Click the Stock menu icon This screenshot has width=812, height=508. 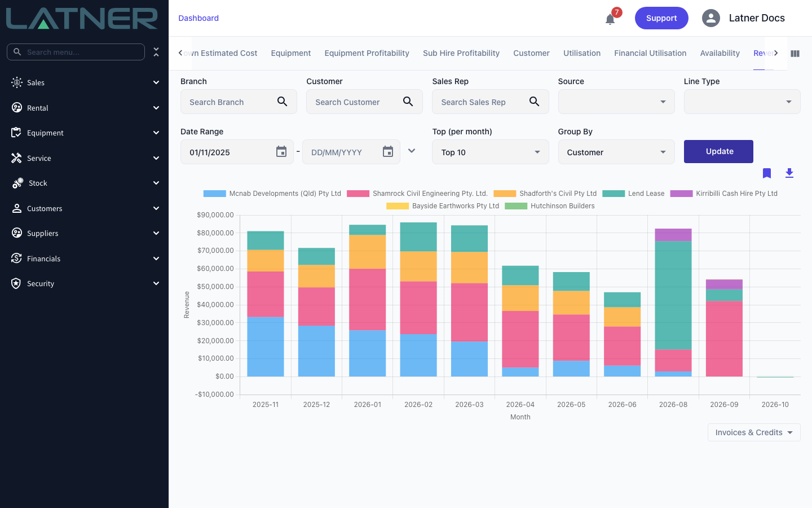tap(17, 183)
